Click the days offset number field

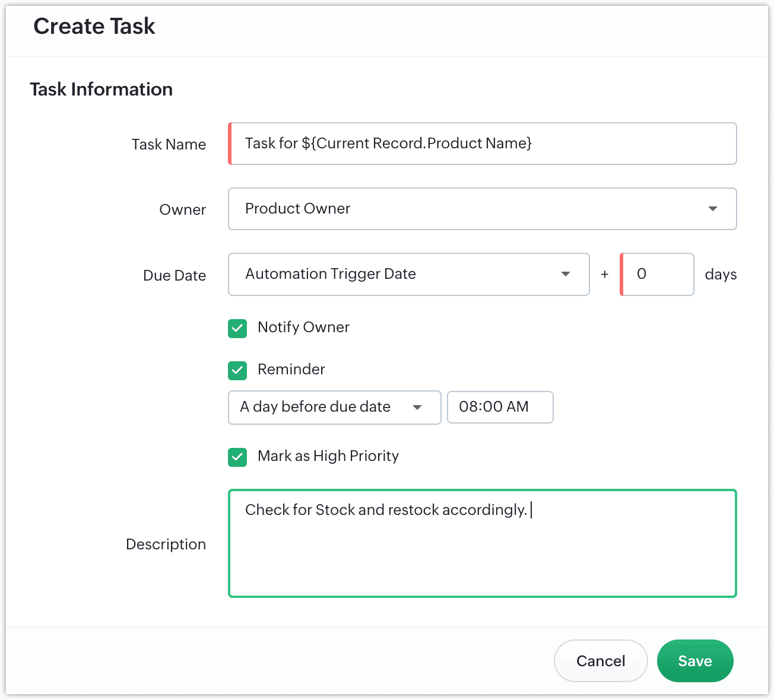(x=658, y=274)
